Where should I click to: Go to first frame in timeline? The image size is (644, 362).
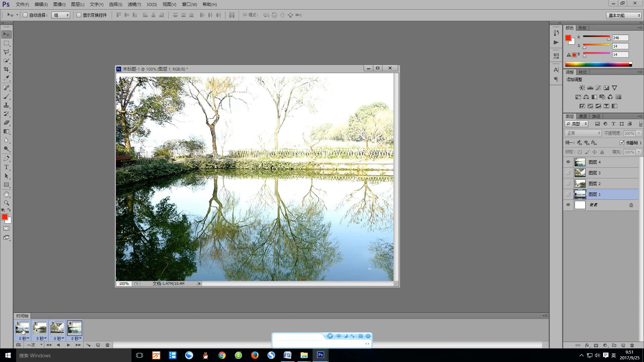coord(49,345)
